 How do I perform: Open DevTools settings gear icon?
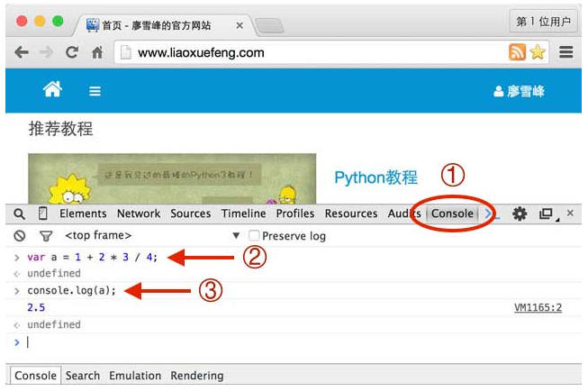(520, 214)
